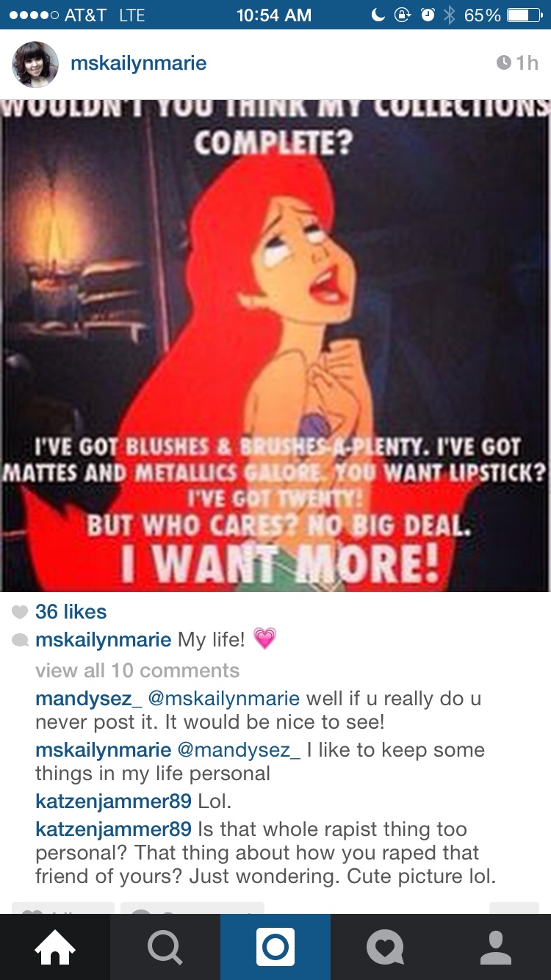Tap the comment bubble beside caption

pyautogui.click(x=20, y=641)
